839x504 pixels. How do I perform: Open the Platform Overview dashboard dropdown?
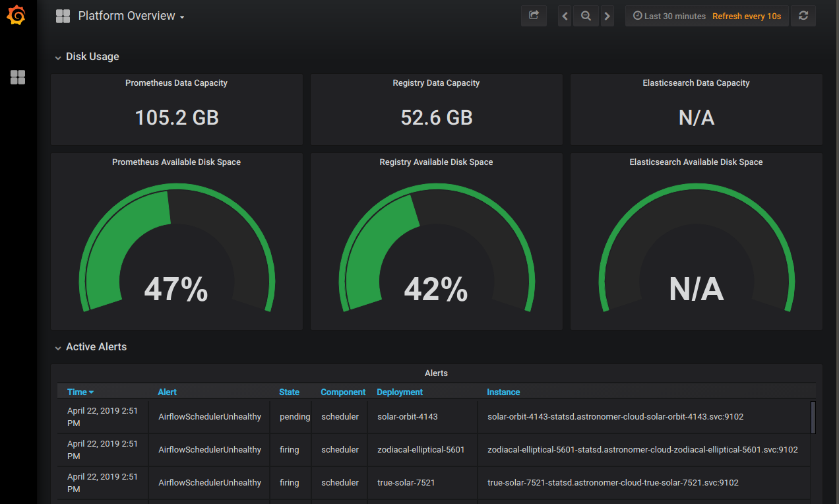point(131,16)
